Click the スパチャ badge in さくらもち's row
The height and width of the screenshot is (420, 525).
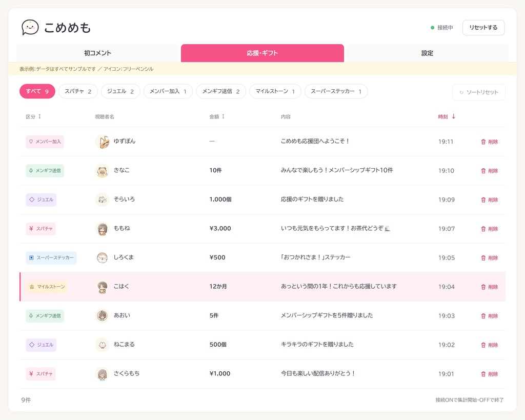click(x=41, y=374)
